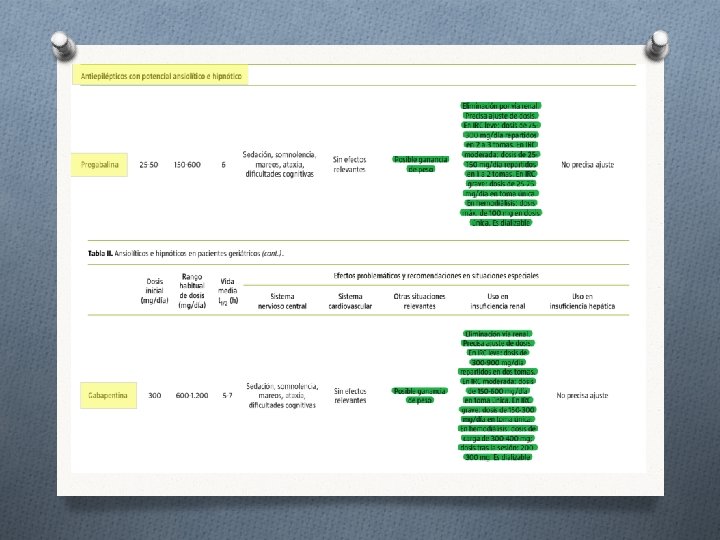Click the 'Uso en insuficiencia hepática' header
This screenshot has height=540, width=720.
[582, 301]
